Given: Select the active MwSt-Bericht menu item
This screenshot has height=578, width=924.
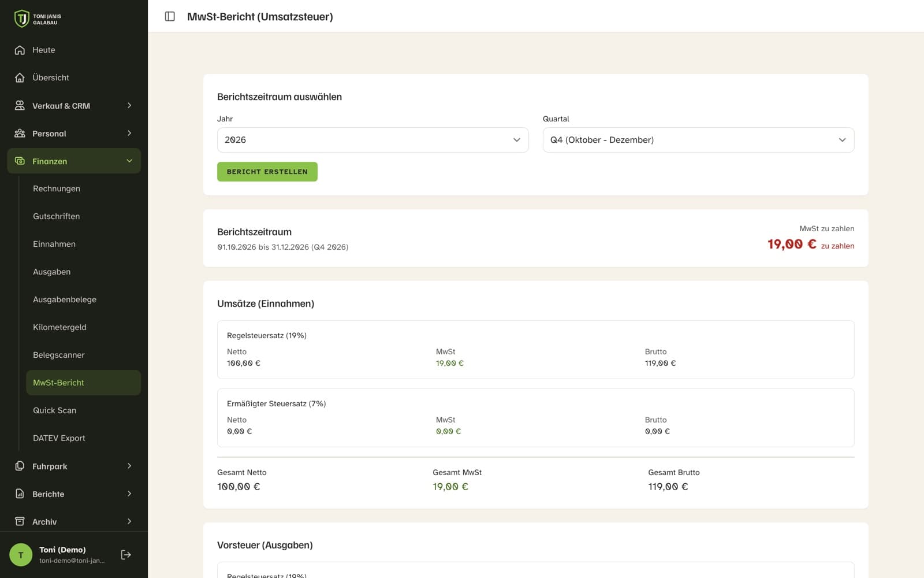Looking at the screenshot, I should pos(83,383).
